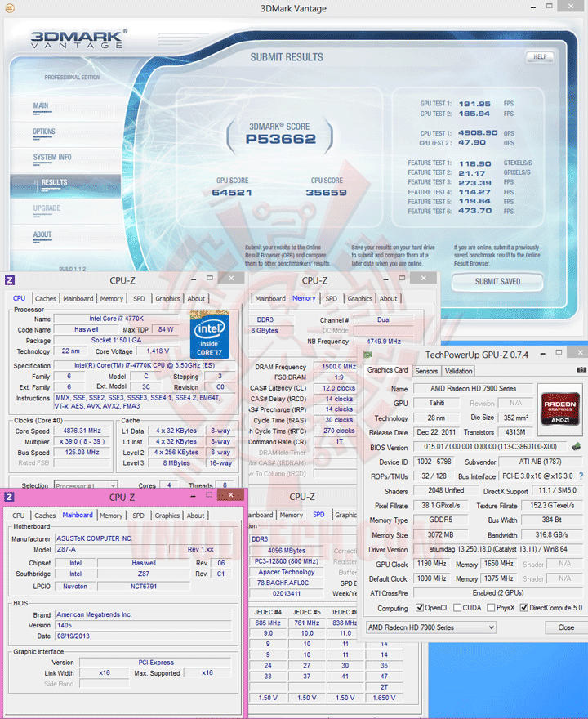Click the Apacer Technology manufacturer field

pos(287,572)
